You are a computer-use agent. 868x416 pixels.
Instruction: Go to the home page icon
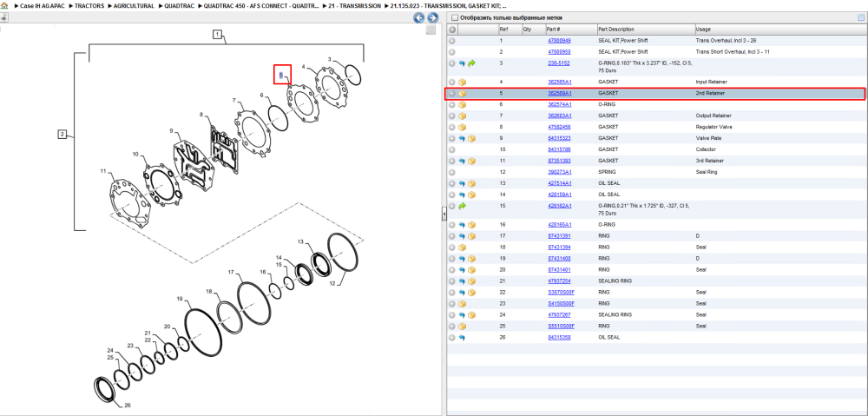(x=4, y=5)
